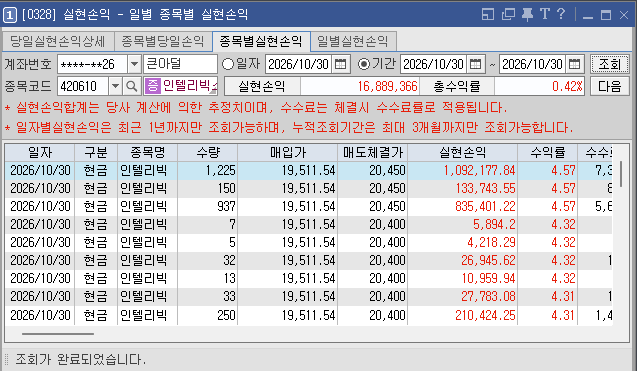Click the 일자 column header
This screenshot has height=371, width=637.
[x=40, y=152]
